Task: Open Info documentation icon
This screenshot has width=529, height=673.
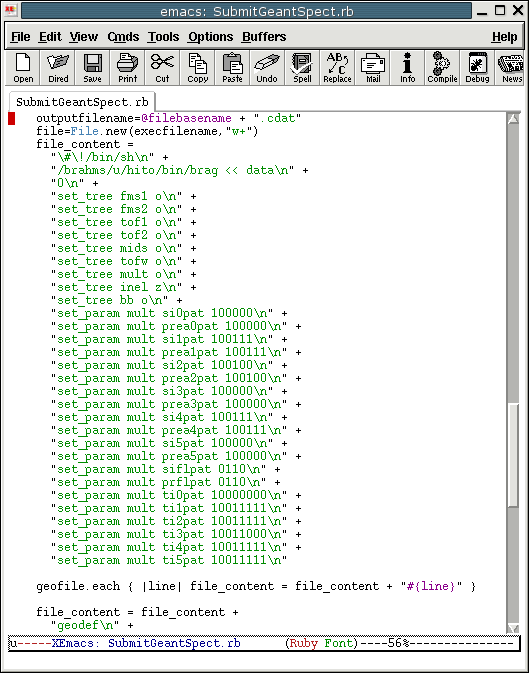Action: click(x=407, y=67)
